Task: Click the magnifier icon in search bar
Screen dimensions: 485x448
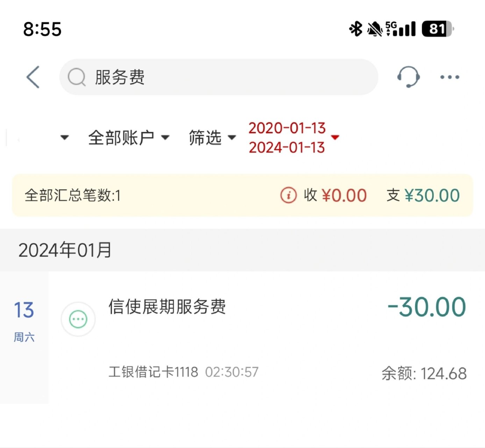Action: point(78,77)
